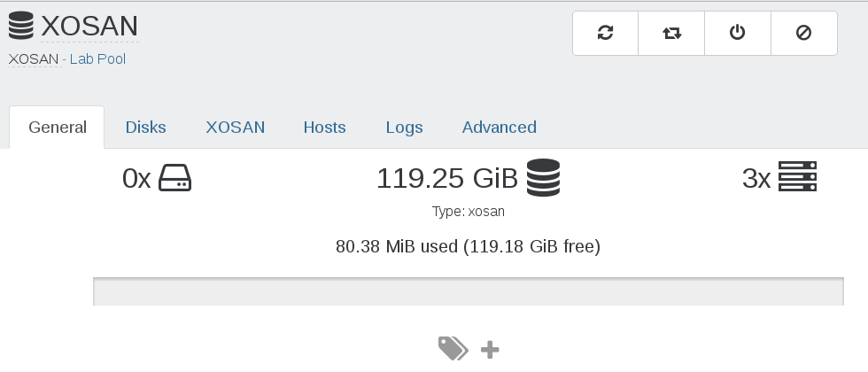
Task: Edit the XOSAN title name
Action: click(89, 26)
